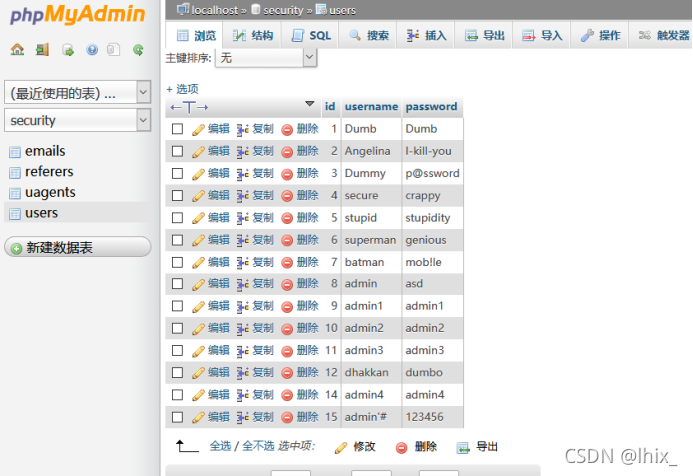Viewport: 693px width, 476px height.
Task: Click the referers table icon in sidebar
Action: click(x=15, y=172)
